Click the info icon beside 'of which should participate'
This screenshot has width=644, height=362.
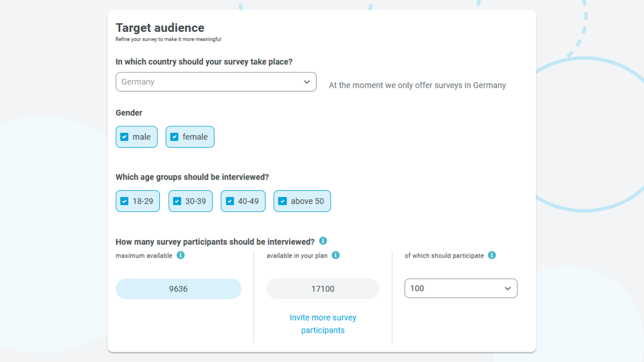pos(492,255)
